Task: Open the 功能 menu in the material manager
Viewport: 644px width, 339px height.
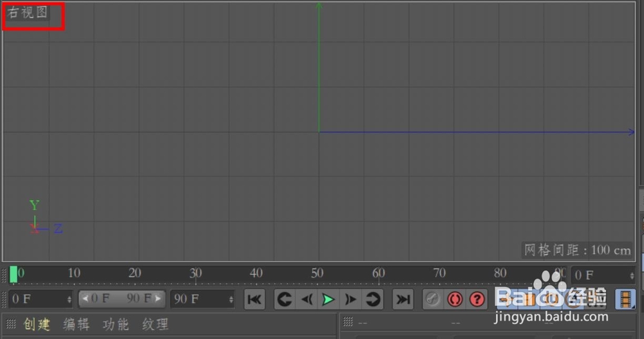Action: point(116,325)
